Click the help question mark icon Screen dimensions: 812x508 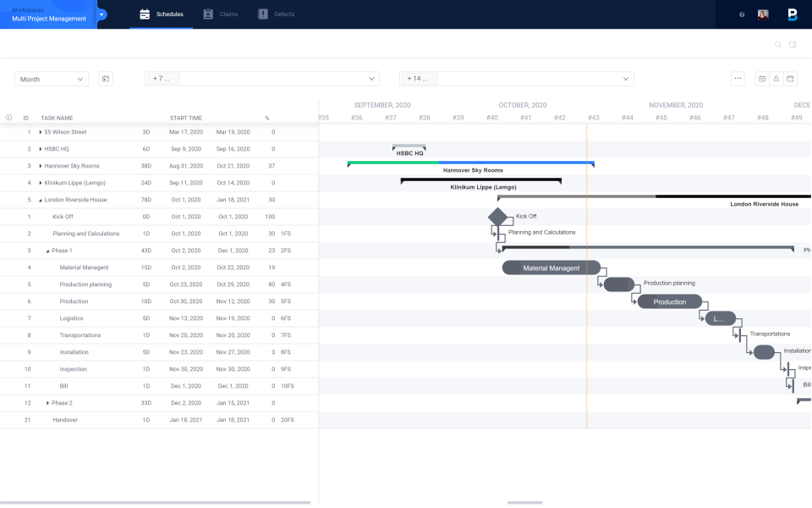tap(743, 14)
